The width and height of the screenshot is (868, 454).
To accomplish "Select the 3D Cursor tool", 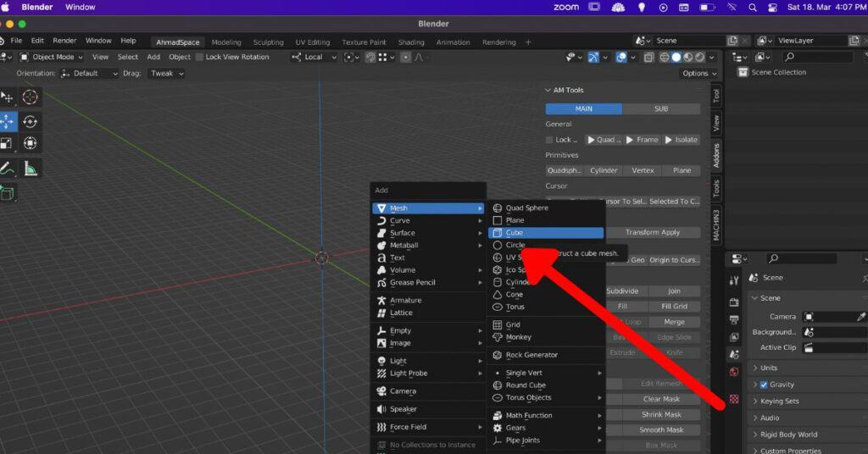I will [x=30, y=97].
